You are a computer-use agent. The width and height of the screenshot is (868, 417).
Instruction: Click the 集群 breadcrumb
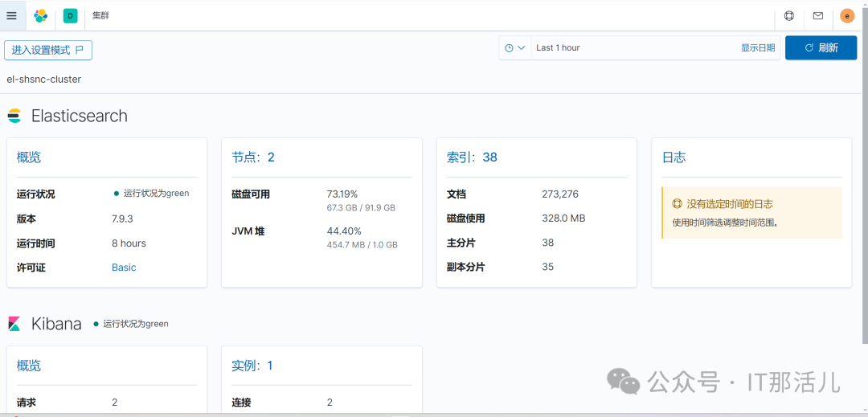pos(100,16)
